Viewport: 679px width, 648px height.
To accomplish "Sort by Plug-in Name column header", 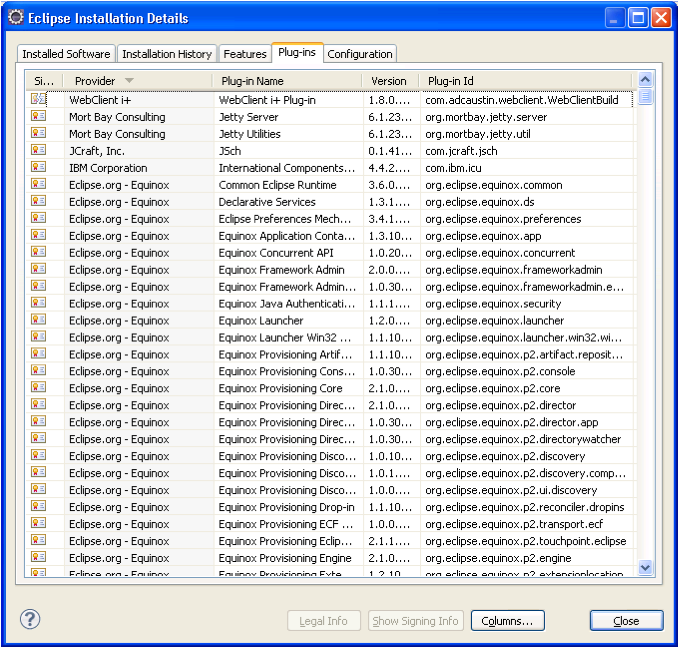I will [x=287, y=81].
